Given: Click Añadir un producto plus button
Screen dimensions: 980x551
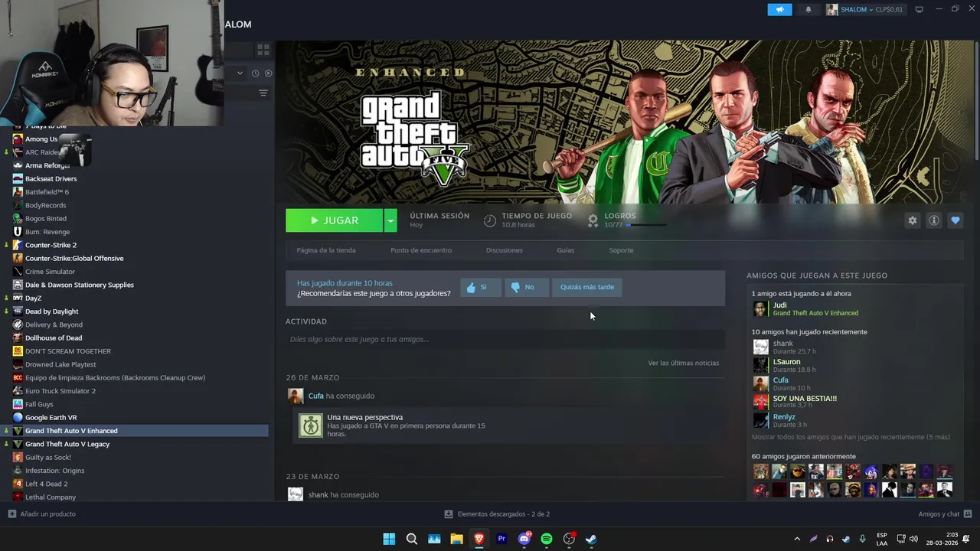Looking at the screenshot, I should click(x=11, y=514).
